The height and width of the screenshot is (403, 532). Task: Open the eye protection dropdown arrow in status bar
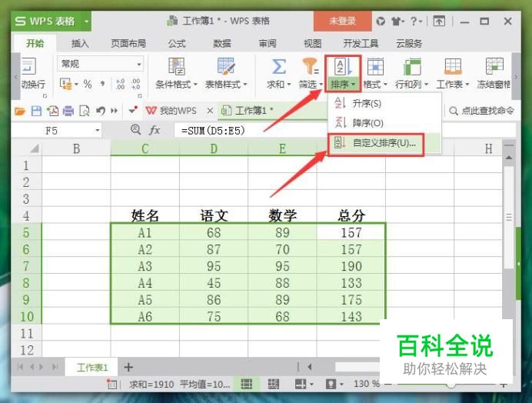pyautogui.click(x=341, y=385)
